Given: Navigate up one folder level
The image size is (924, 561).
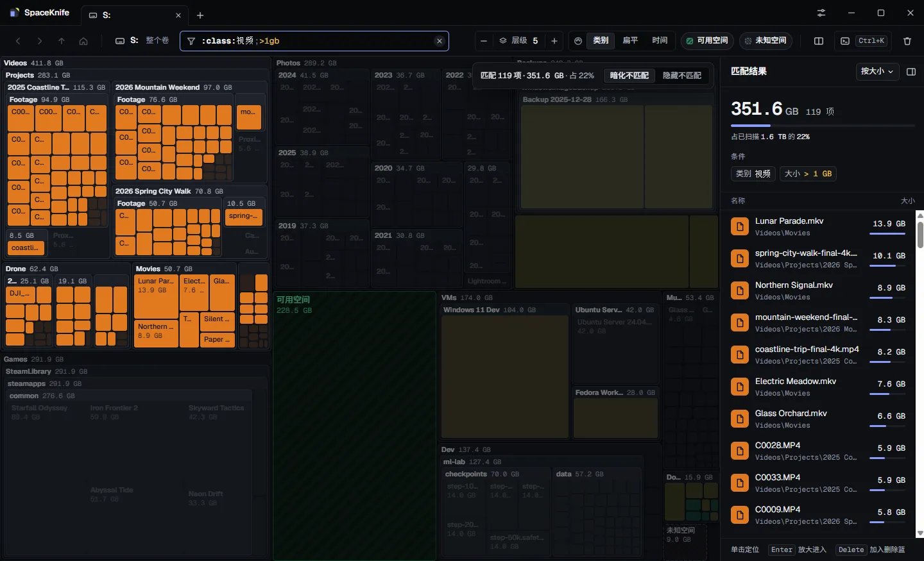Looking at the screenshot, I should [62, 41].
